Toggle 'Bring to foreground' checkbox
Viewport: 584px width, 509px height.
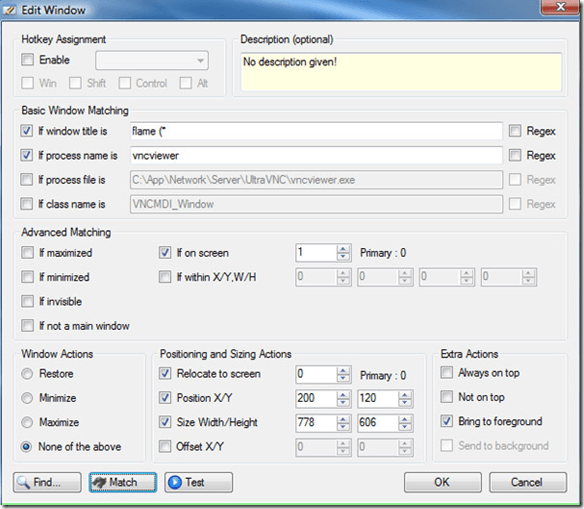(x=447, y=421)
